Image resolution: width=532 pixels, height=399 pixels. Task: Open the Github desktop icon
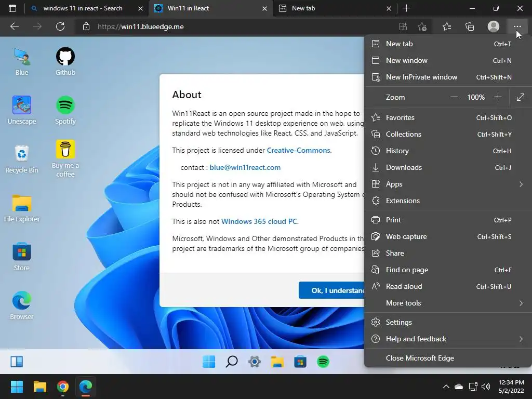(65, 62)
